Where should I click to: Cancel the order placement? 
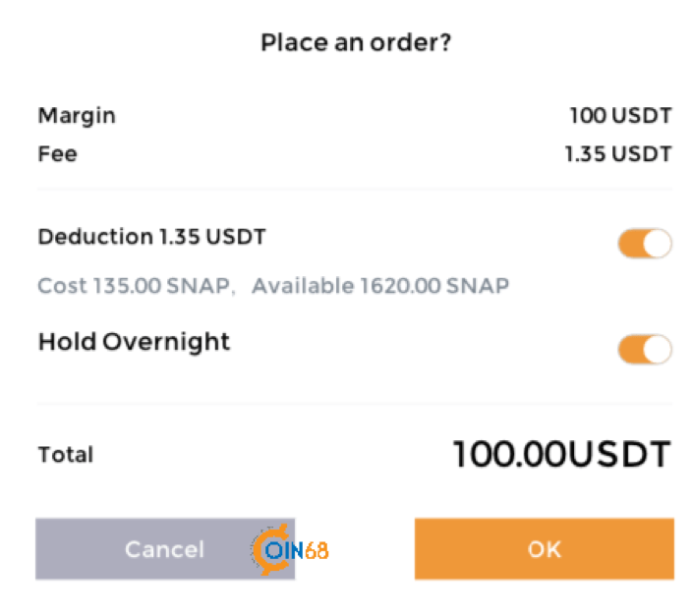tap(165, 548)
